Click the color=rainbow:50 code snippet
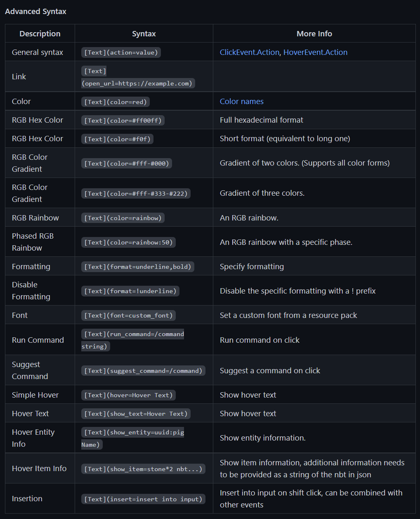420x519 pixels. tap(128, 242)
